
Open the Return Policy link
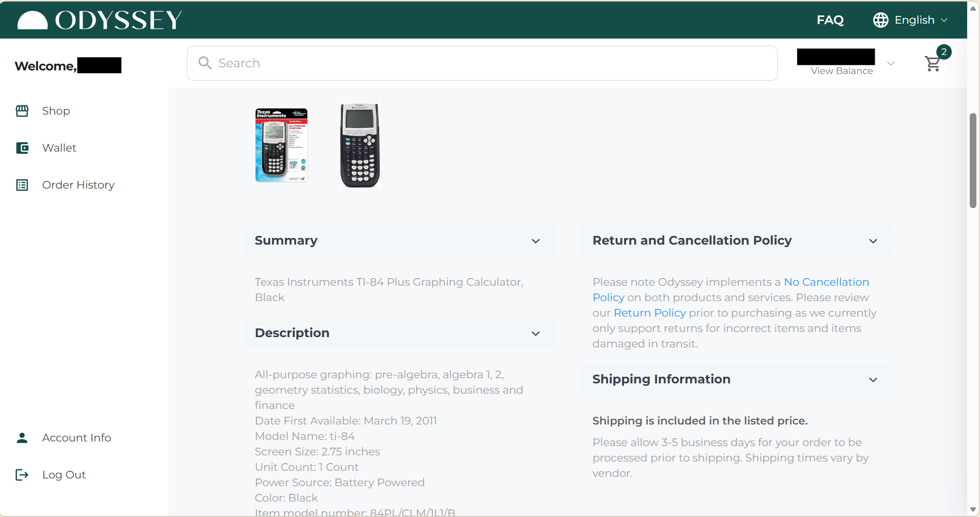[x=650, y=313]
